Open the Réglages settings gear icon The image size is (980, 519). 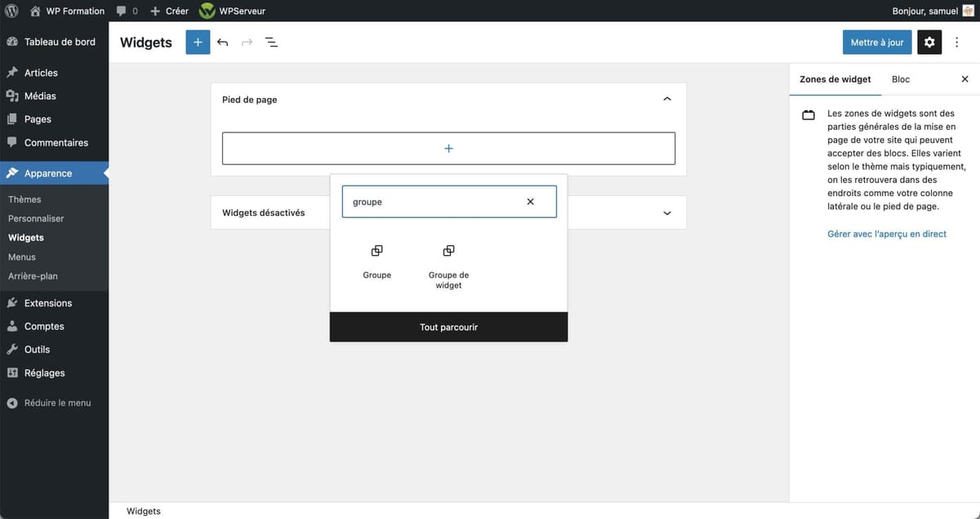coord(929,41)
